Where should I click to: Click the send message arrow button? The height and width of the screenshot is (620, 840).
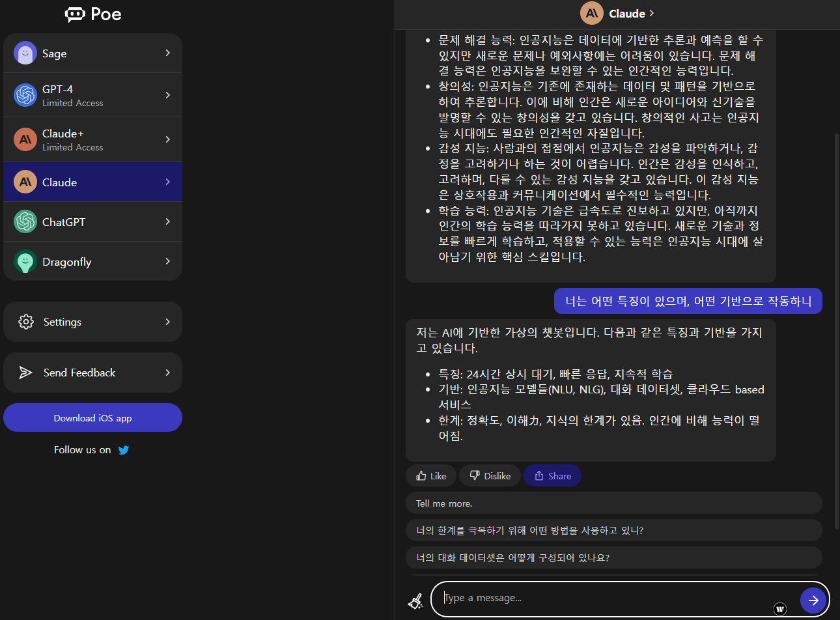click(813, 600)
